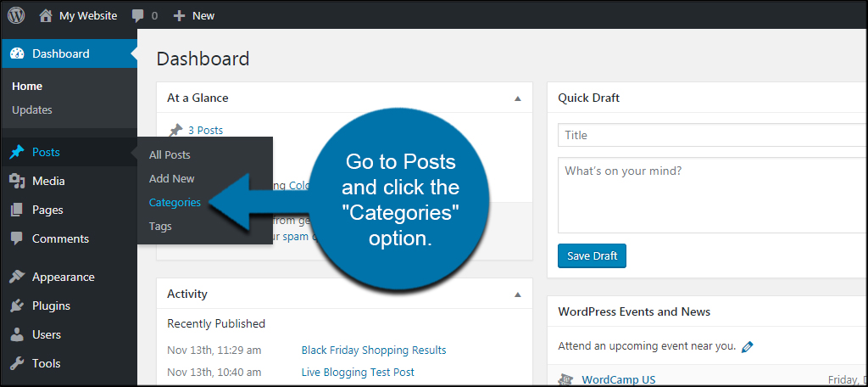Open the comments bubble icon in admin bar
Image resolution: width=868 pixels, height=387 pixels.
(137, 15)
